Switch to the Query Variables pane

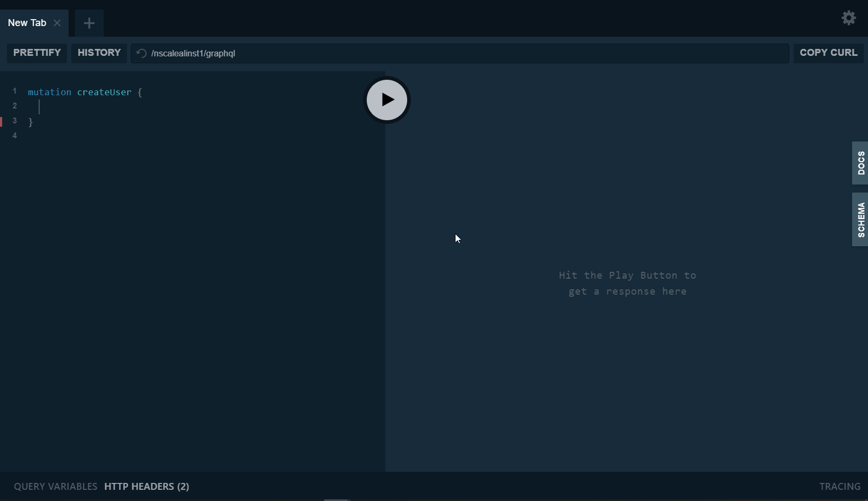(55, 486)
